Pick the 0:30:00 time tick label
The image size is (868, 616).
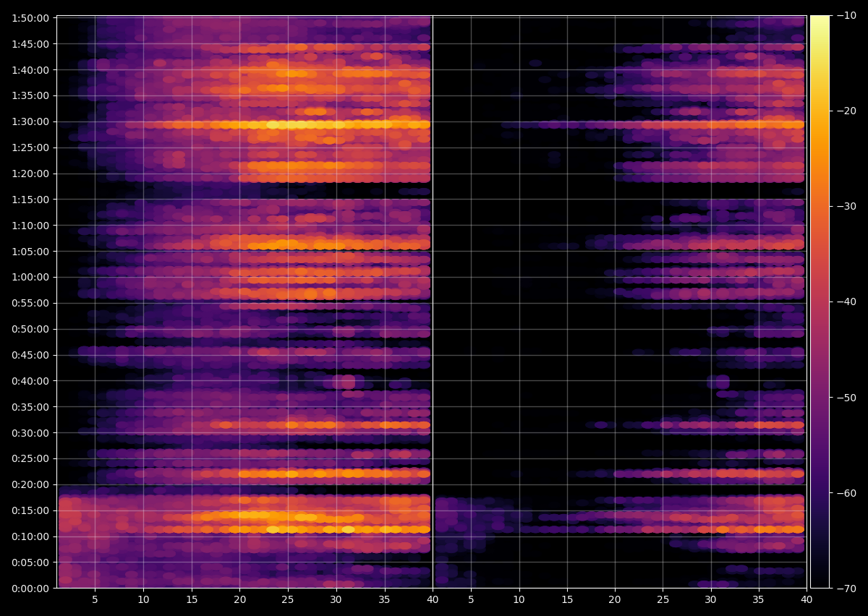[31, 432]
